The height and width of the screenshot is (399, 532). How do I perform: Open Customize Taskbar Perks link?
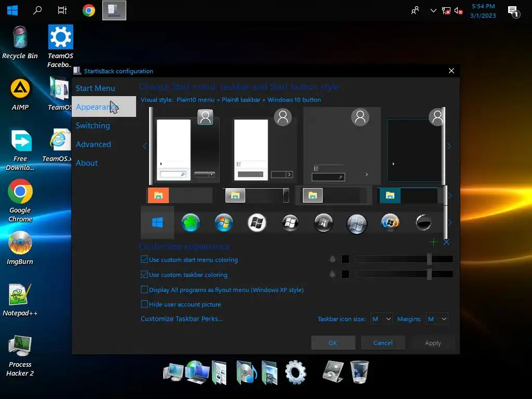(181, 318)
